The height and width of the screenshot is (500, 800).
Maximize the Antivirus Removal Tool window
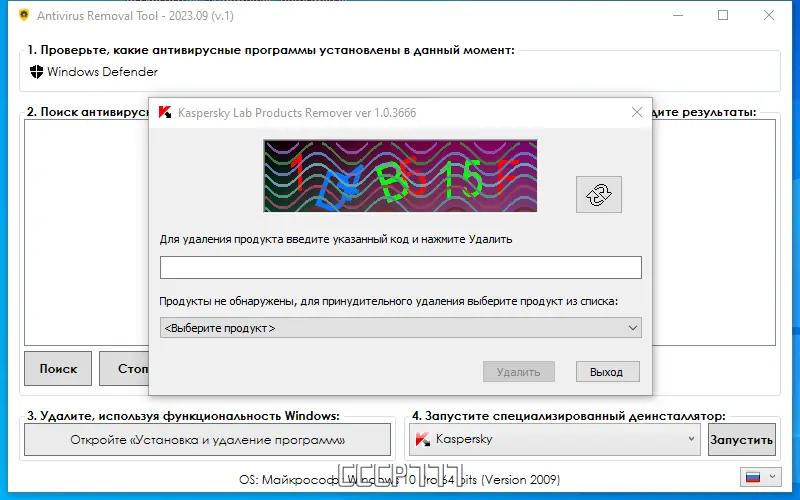pyautogui.click(x=723, y=15)
